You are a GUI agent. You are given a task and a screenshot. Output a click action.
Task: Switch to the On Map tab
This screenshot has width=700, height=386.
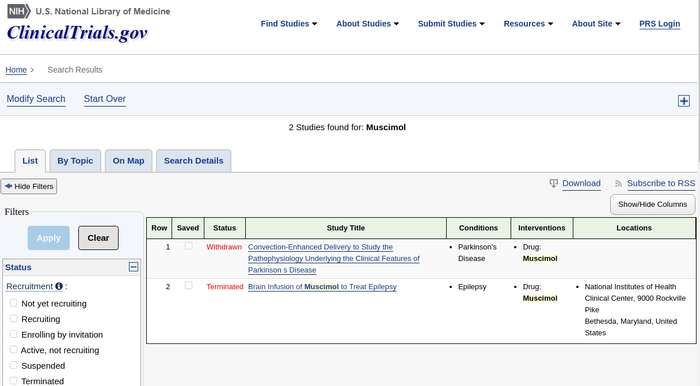[x=129, y=161]
